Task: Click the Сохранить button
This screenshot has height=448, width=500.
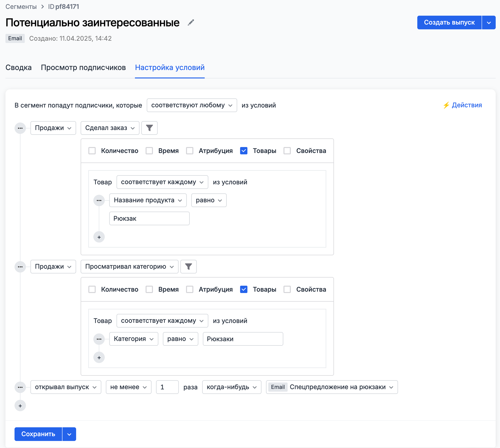Action: (38, 434)
